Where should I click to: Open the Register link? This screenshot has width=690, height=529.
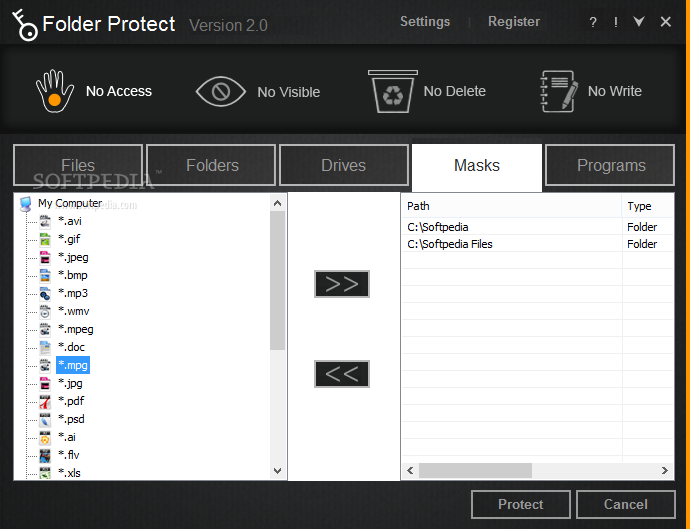coord(514,22)
